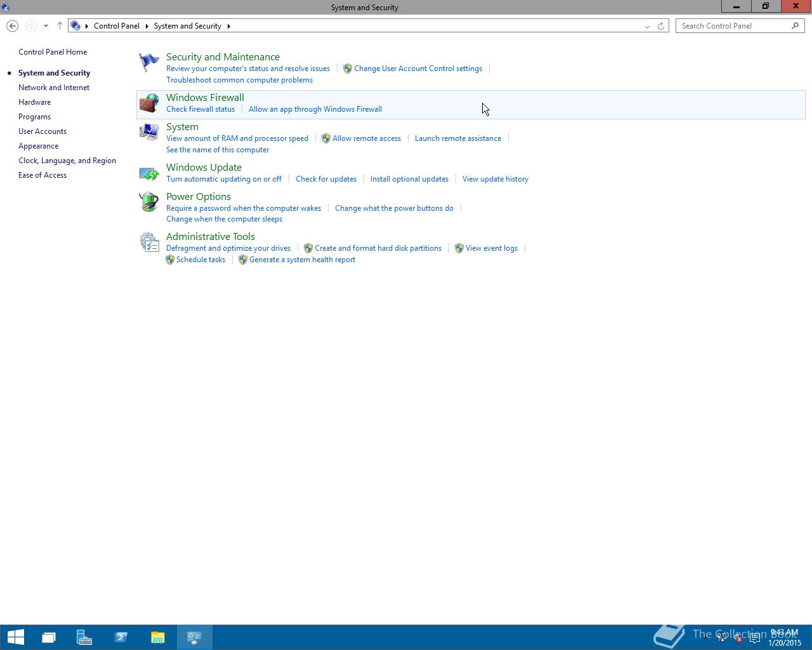Viewport: 812px width, 650px height.
Task: Open Network and Internet category
Action: tap(54, 88)
